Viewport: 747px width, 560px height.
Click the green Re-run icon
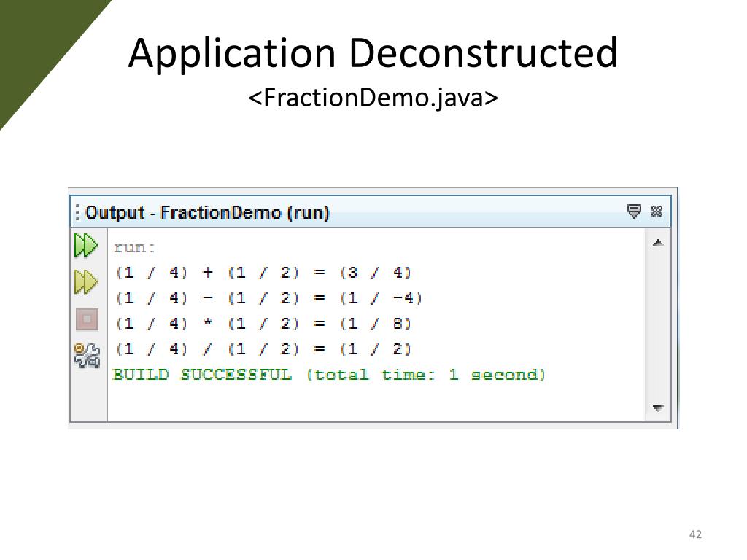tap(86, 245)
